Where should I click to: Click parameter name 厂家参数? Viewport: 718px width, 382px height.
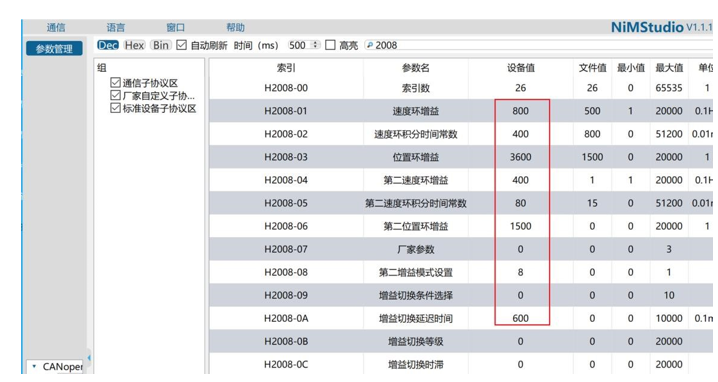pos(416,249)
